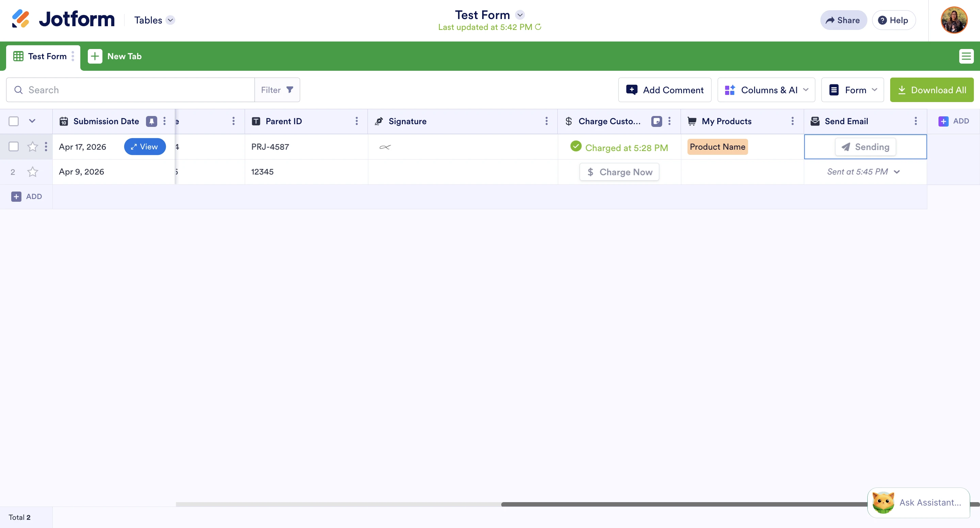The height and width of the screenshot is (528, 980).
Task: Open Signature column three-dot options
Action: (x=546, y=121)
